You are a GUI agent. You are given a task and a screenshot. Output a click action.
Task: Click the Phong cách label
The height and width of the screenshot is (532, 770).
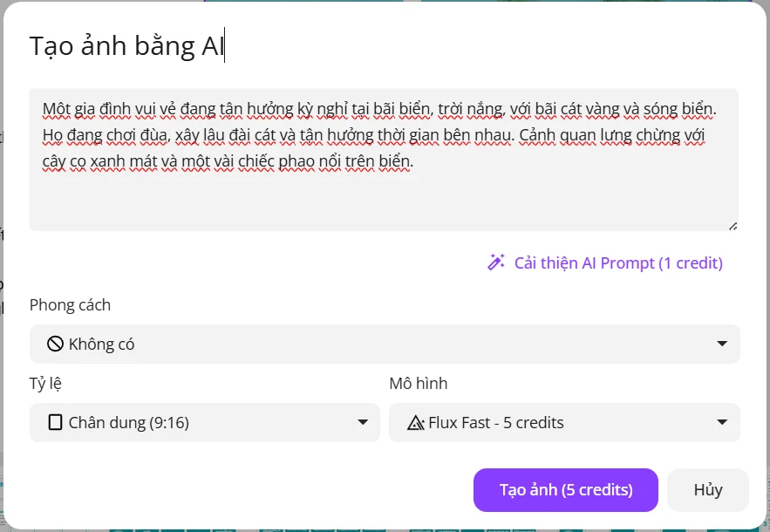tap(71, 305)
